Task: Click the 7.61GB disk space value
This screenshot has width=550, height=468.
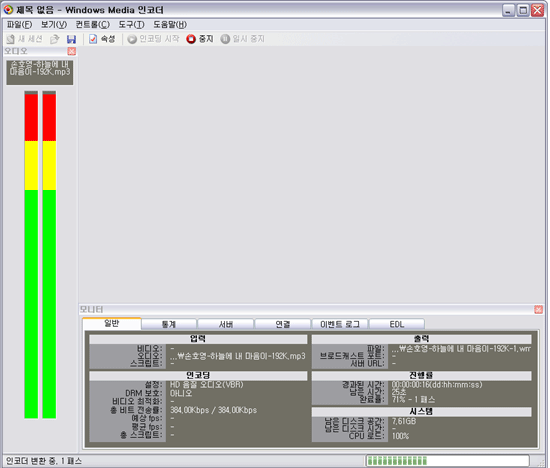Action: 404,421
